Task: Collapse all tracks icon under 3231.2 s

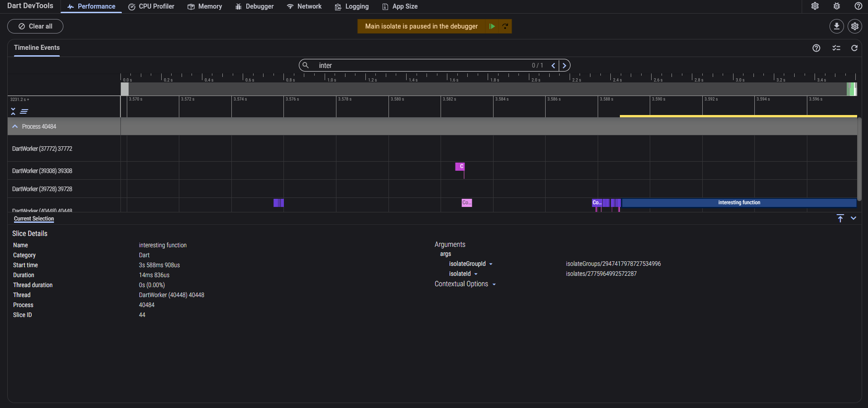Action: coord(13,111)
